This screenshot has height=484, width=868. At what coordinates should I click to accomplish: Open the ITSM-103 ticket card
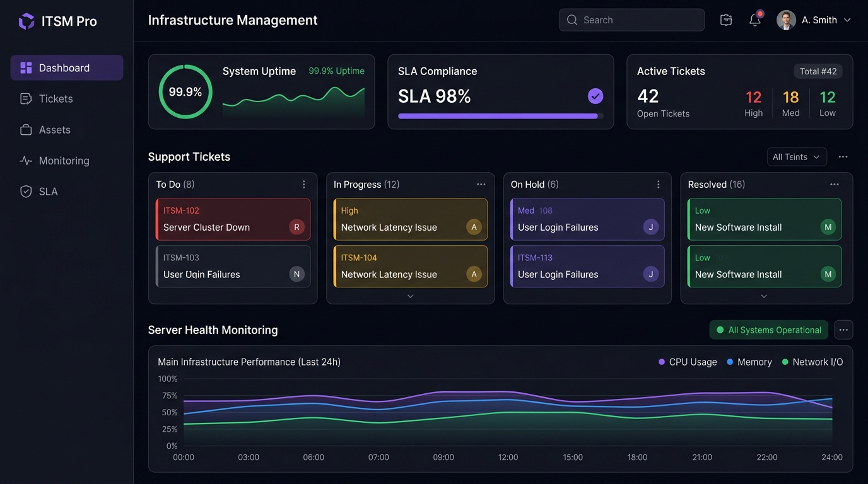point(233,267)
